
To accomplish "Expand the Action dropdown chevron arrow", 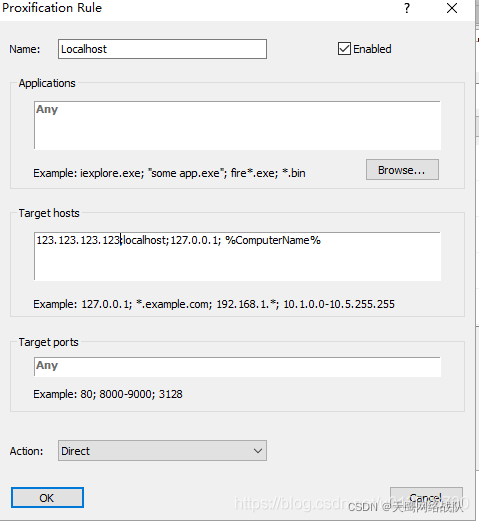I will click(258, 451).
